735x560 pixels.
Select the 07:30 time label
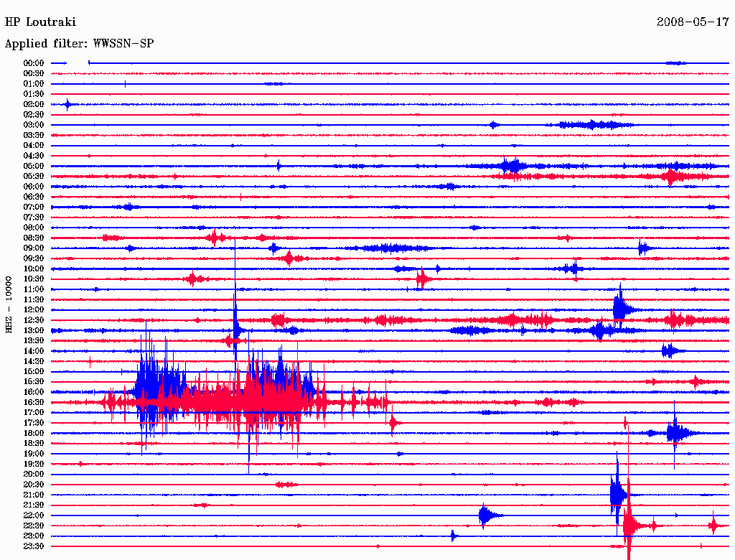(x=34, y=217)
